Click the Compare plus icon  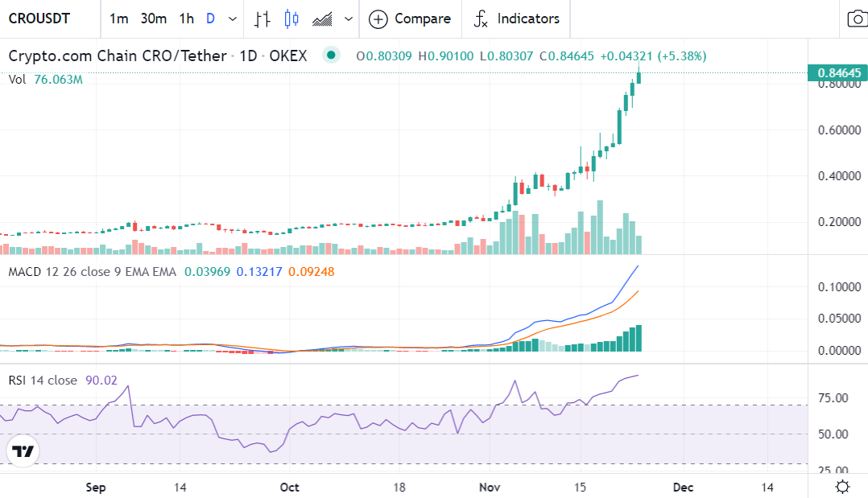378,19
